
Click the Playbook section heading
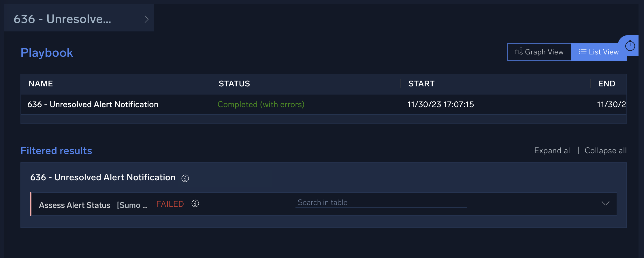tap(46, 52)
